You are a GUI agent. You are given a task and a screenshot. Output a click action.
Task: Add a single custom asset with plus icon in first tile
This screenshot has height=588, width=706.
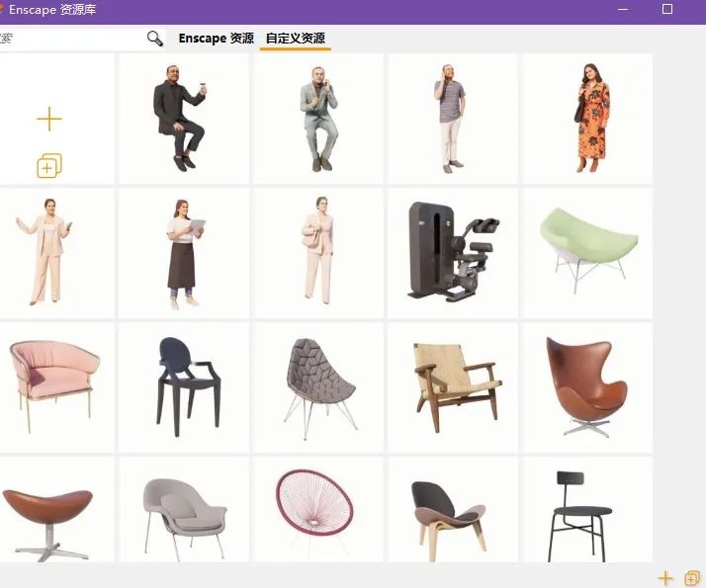tap(49, 119)
